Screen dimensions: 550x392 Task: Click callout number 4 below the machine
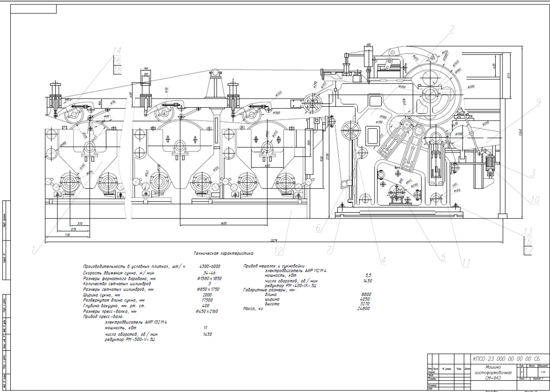(x=383, y=260)
